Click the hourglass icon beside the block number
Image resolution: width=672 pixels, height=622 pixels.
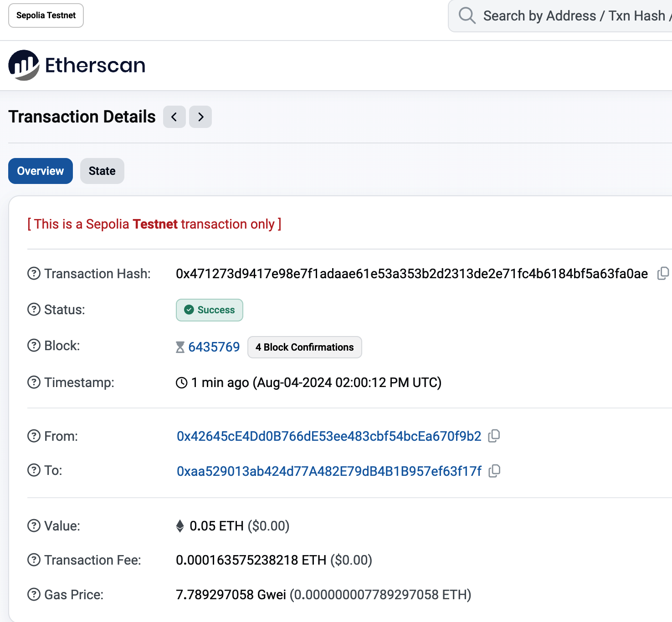tap(180, 347)
